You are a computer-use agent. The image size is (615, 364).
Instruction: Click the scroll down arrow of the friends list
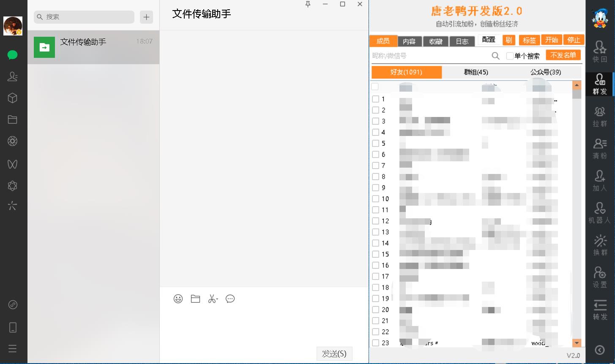(577, 343)
